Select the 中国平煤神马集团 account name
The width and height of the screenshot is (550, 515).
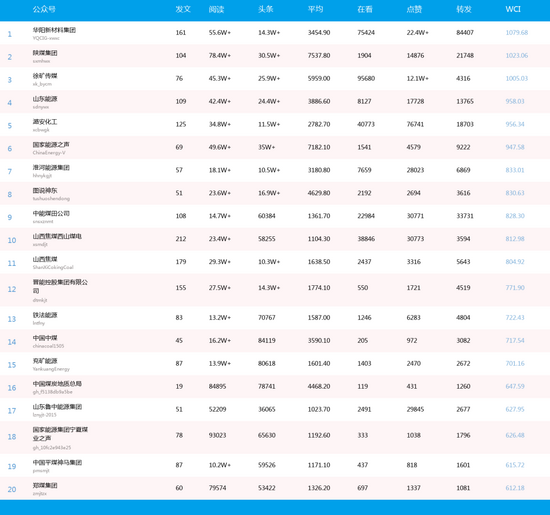click(x=57, y=462)
